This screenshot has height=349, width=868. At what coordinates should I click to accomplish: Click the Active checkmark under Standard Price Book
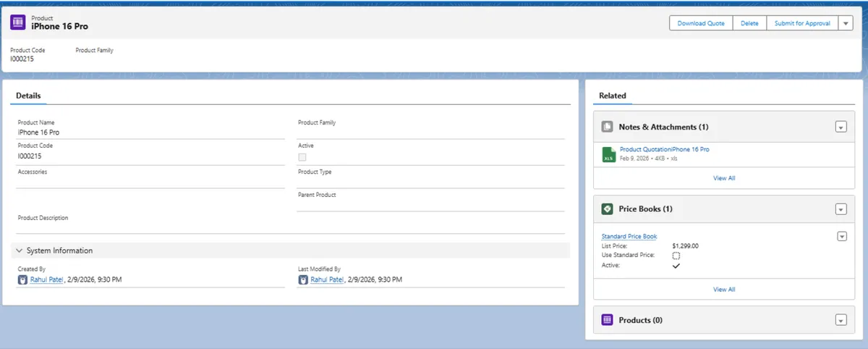(x=676, y=266)
